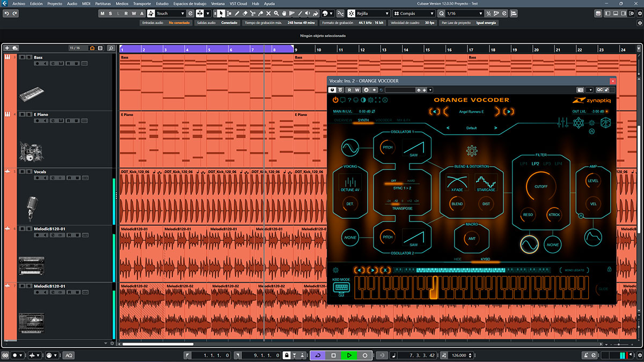This screenshot has height=362, width=644.
Task: Open the Proyecto menu
Action: tap(55, 3)
